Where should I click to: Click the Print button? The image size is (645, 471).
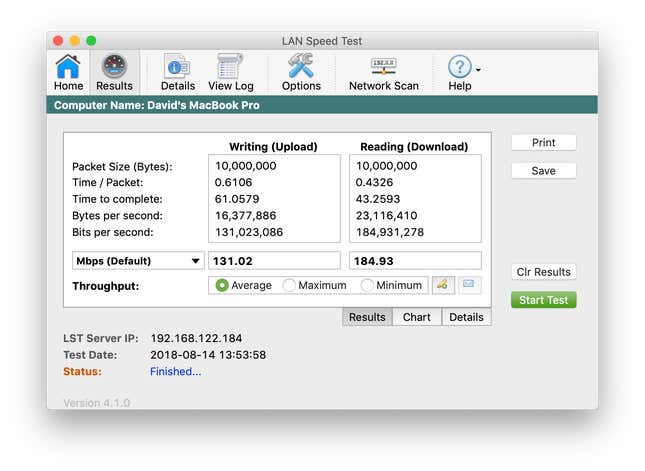click(543, 143)
